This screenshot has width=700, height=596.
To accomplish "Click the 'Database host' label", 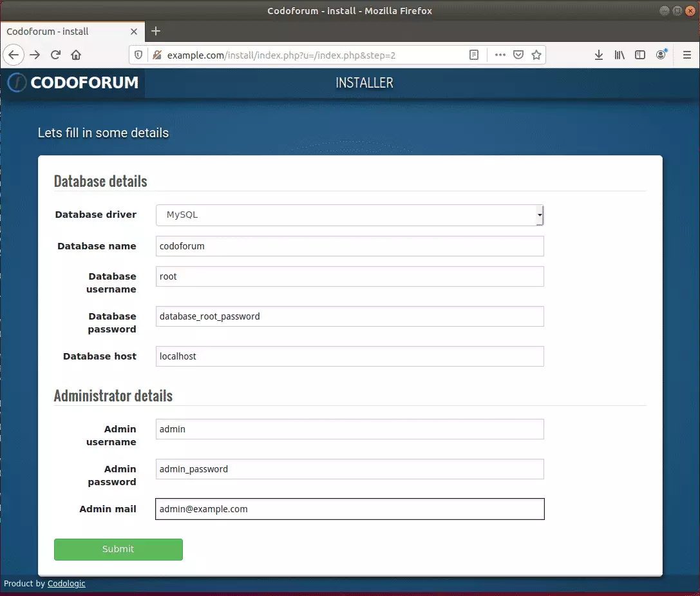I will pyautogui.click(x=100, y=356).
